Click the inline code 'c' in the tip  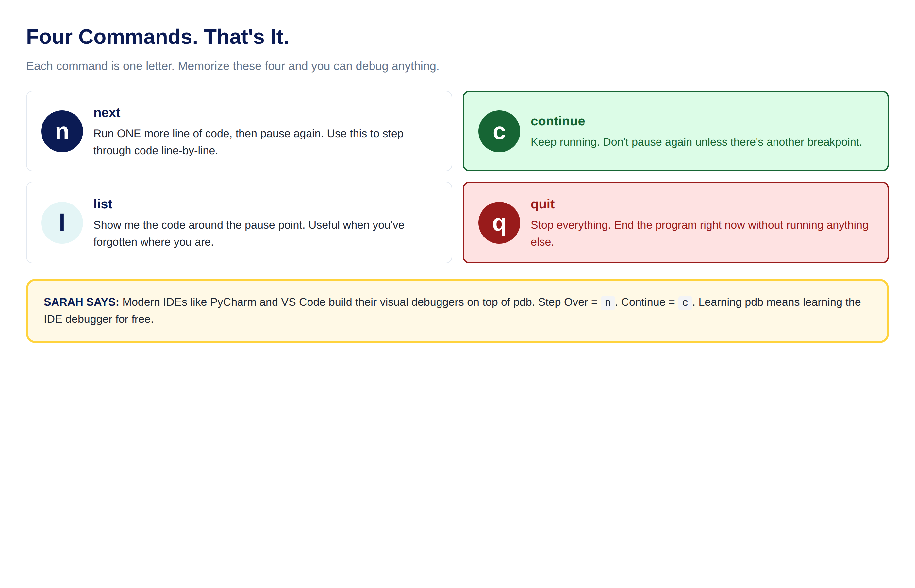(685, 302)
